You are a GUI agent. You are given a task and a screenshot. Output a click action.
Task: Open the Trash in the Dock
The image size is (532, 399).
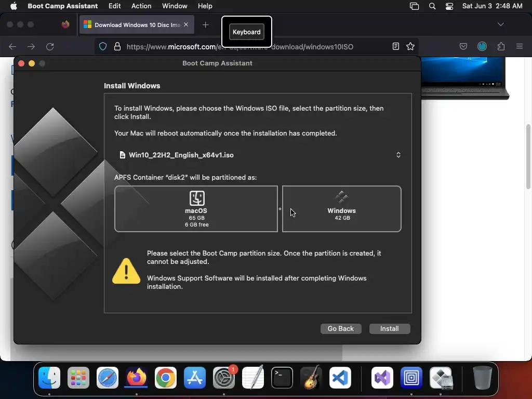pos(482,378)
